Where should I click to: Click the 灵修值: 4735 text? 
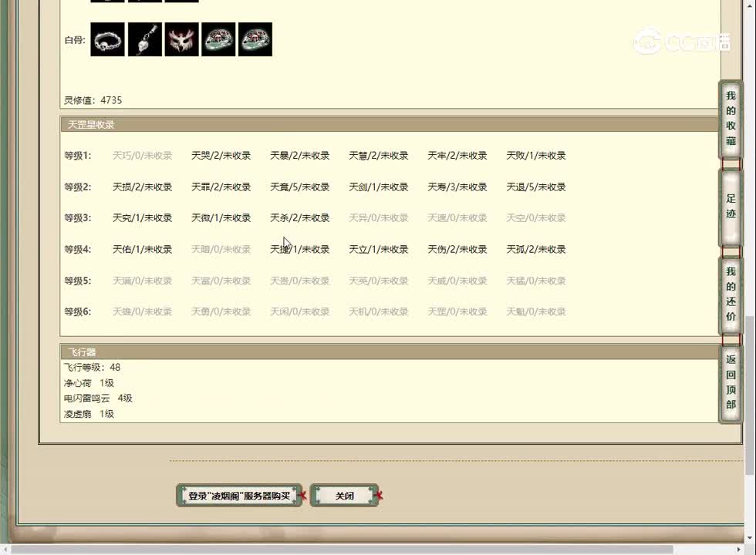pyautogui.click(x=93, y=100)
